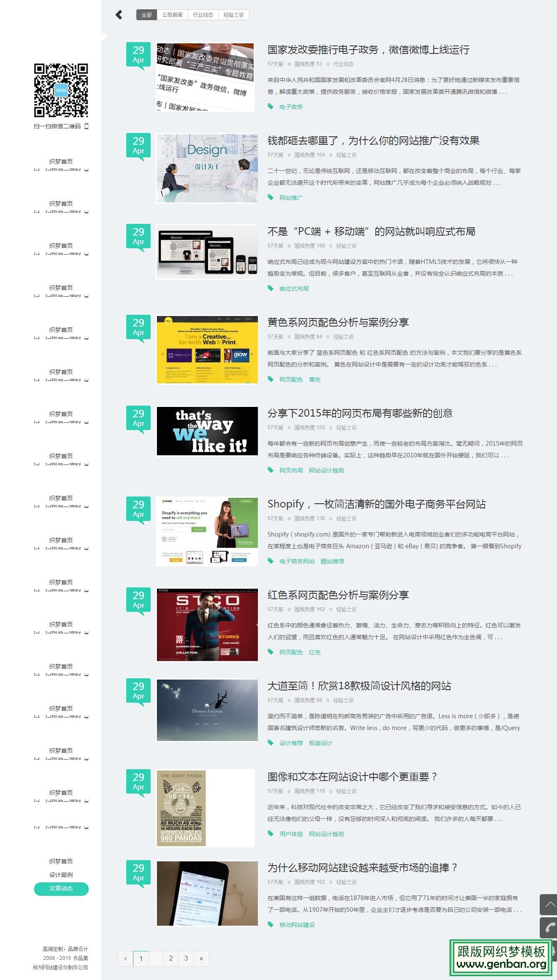Open the Shopify article title
Viewport: 557px width, 980px height.
click(x=377, y=504)
